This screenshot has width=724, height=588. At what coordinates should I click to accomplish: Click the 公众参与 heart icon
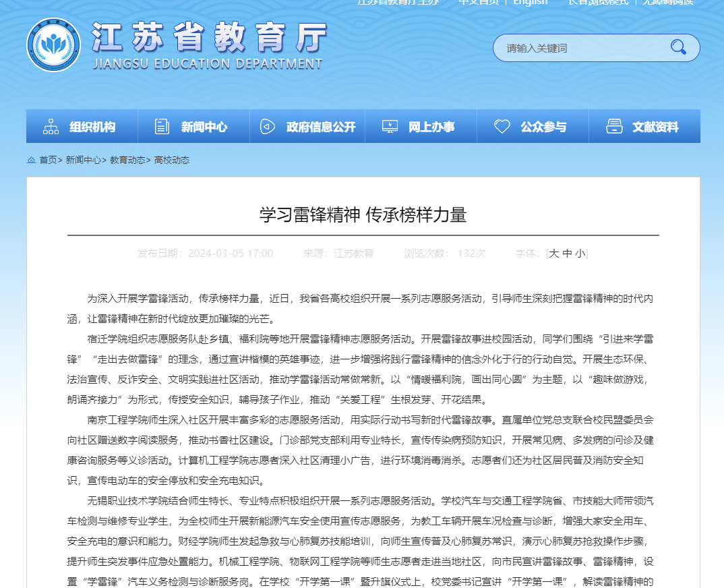pos(502,127)
